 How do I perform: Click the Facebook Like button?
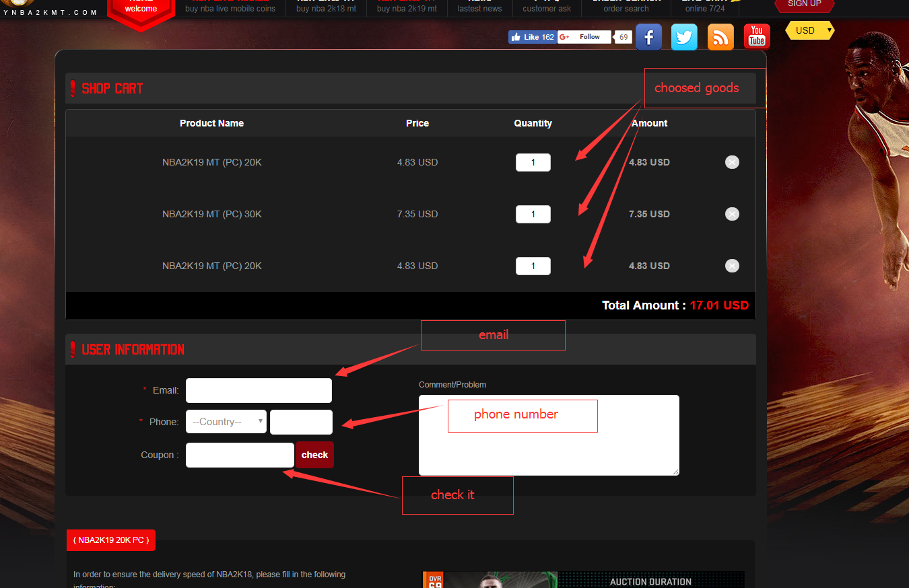click(x=532, y=37)
